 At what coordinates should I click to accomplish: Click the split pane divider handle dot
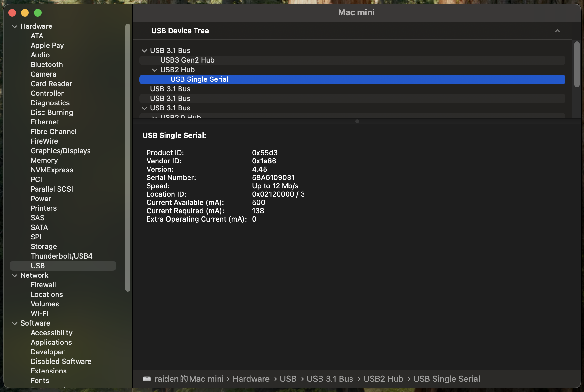coord(357,121)
